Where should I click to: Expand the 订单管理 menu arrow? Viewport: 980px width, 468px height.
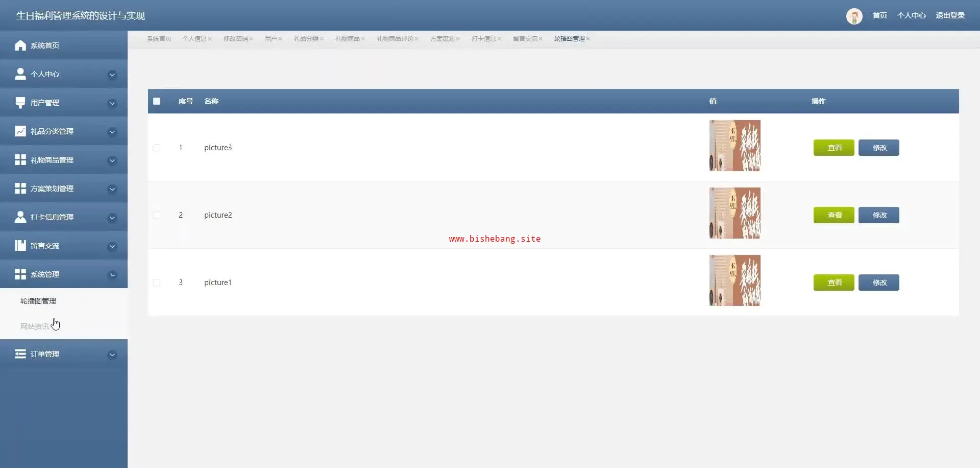(112, 355)
